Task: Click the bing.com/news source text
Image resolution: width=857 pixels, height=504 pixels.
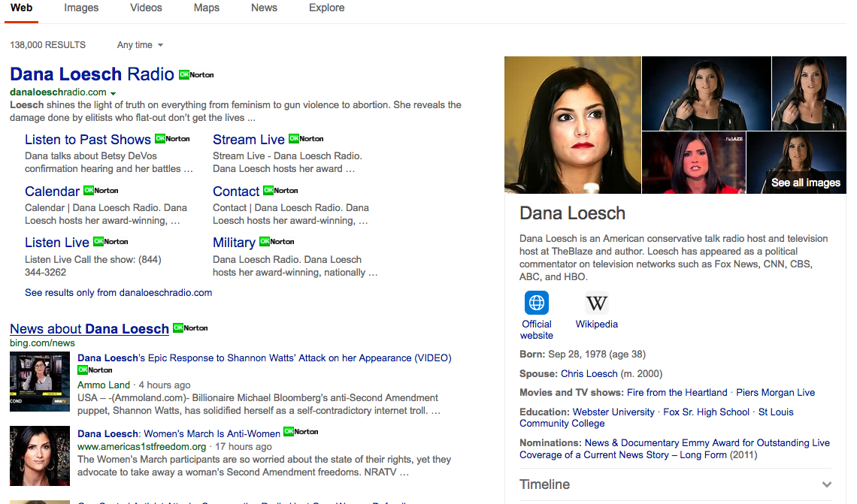Action: 42,343
